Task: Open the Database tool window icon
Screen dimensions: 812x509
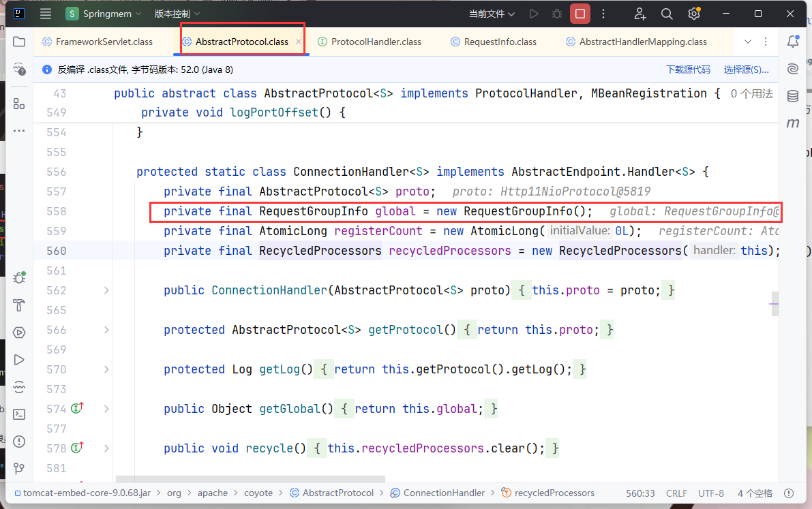Action: 792,96
